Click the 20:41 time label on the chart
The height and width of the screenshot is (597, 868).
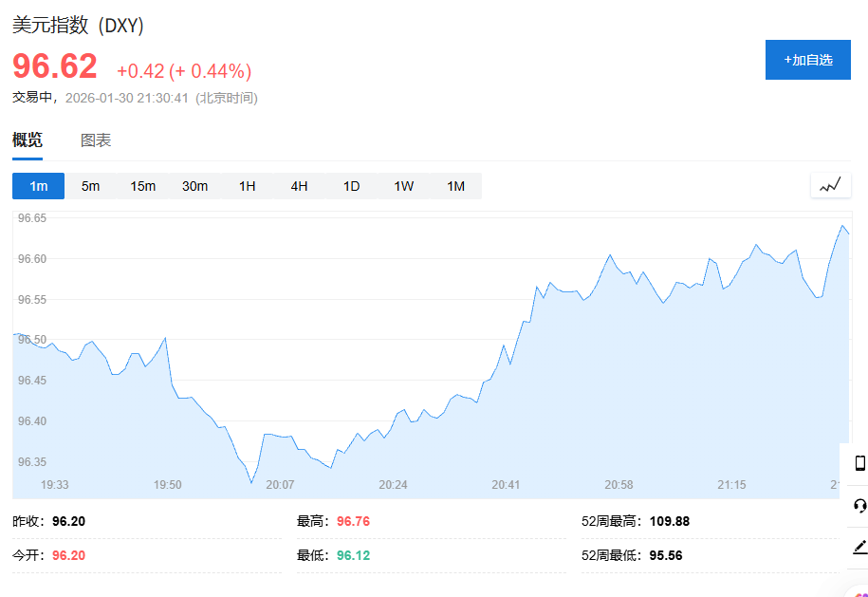click(x=506, y=485)
